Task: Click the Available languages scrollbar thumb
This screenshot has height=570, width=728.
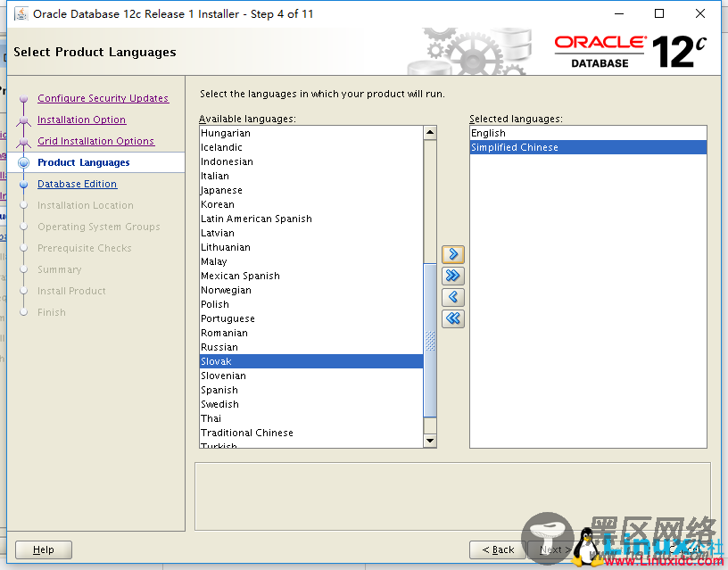Action: 430,340
